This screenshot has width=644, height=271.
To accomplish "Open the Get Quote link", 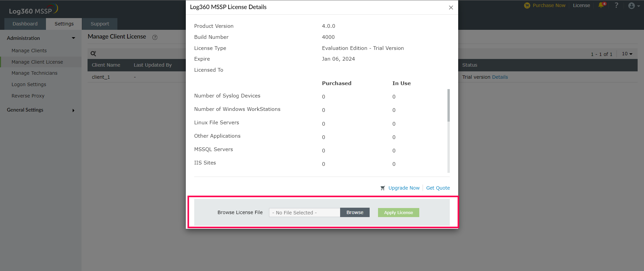I will pyautogui.click(x=438, y=188).
